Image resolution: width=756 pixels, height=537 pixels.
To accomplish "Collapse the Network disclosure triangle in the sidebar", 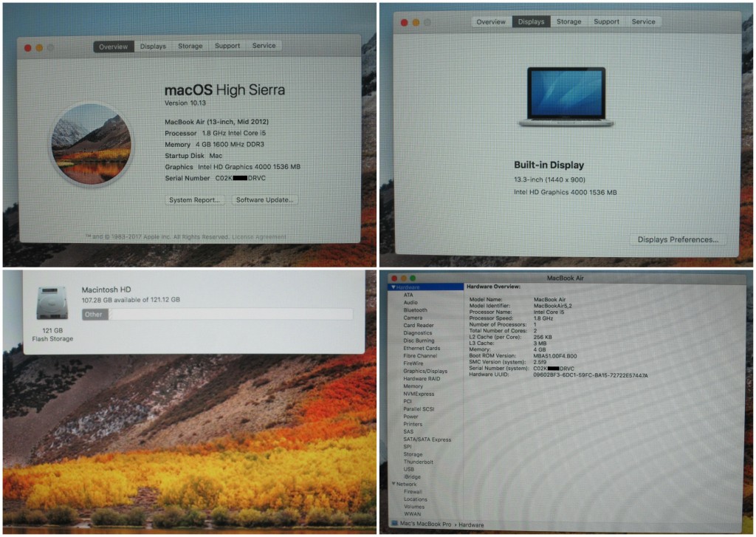I will point(394,484).
